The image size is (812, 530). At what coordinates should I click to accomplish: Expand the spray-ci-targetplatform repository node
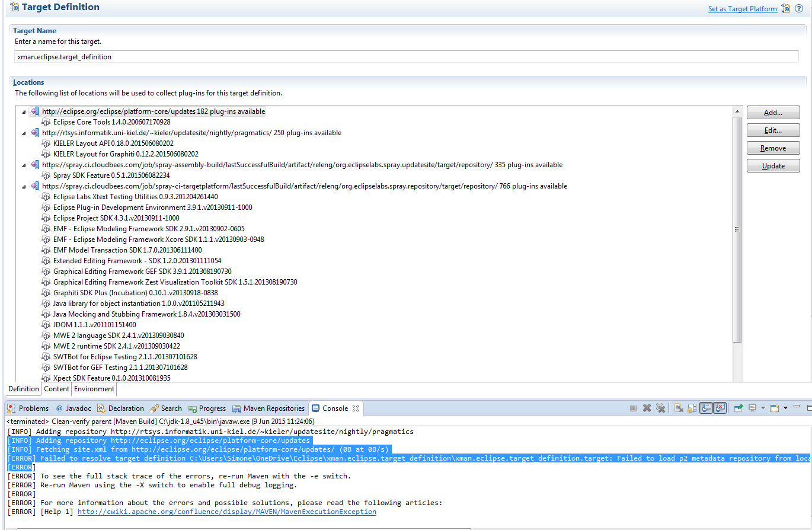[24, 186]
